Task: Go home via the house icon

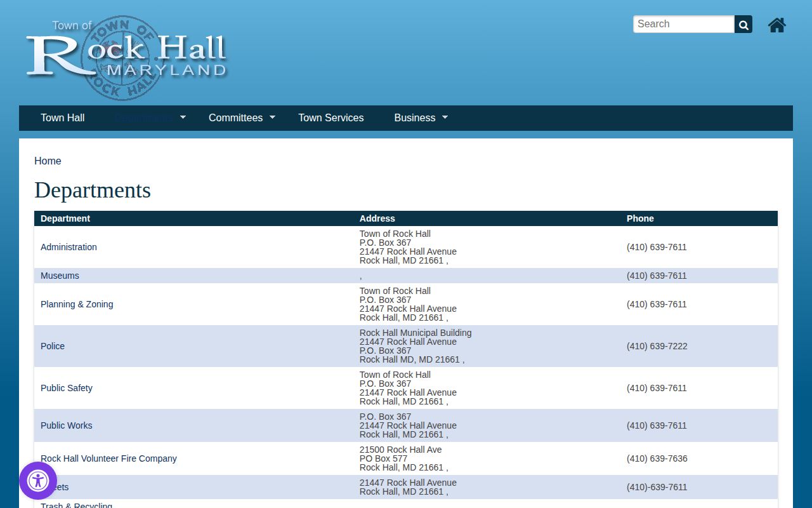Action: coord(777,25)
